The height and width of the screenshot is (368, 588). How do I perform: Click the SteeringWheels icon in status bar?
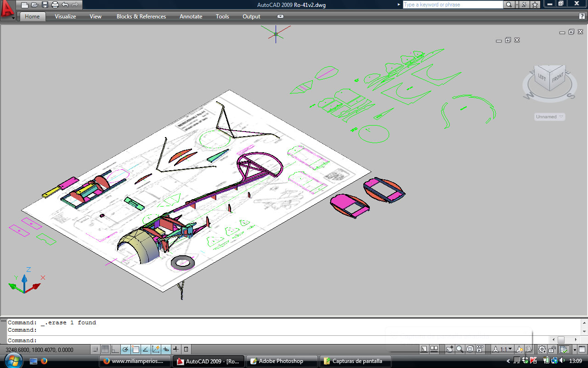(x=470, y=350)
